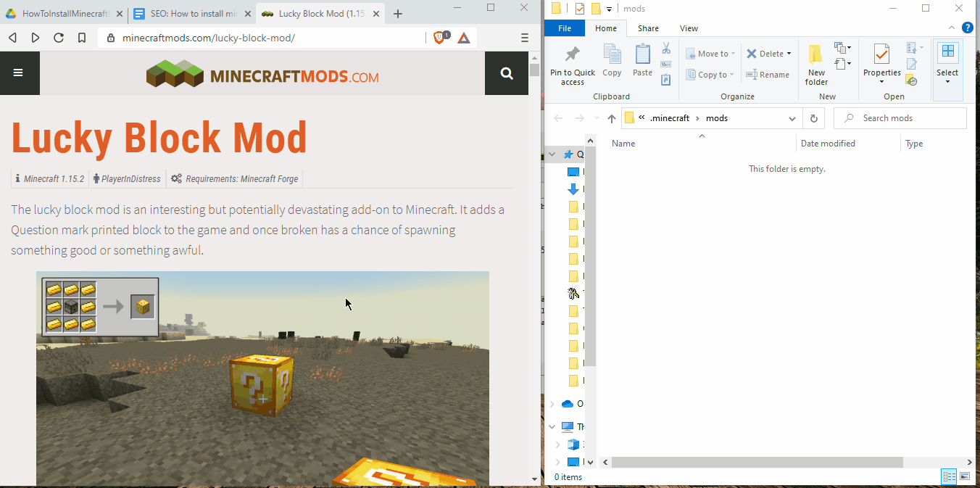Open the Brave browser main menu

(525, 38)
